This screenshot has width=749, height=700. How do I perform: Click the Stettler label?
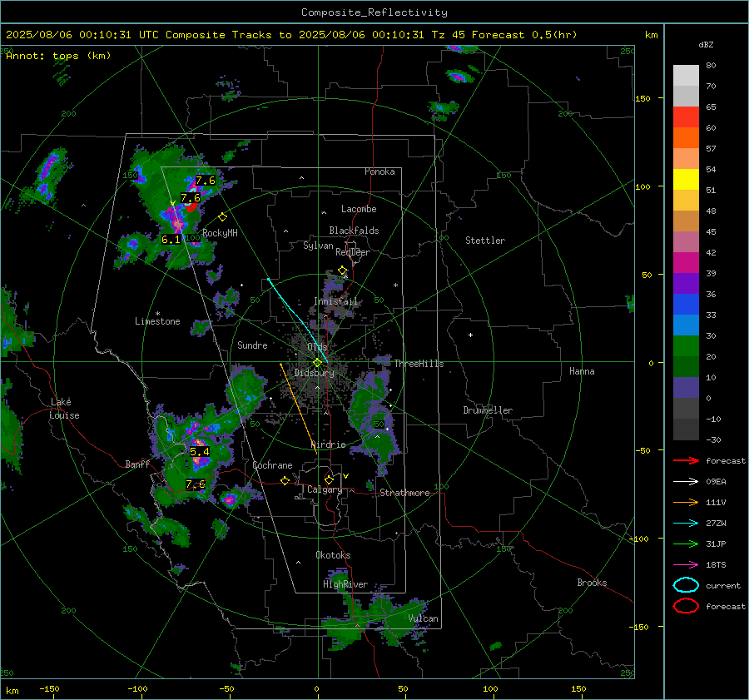[485, 241]
